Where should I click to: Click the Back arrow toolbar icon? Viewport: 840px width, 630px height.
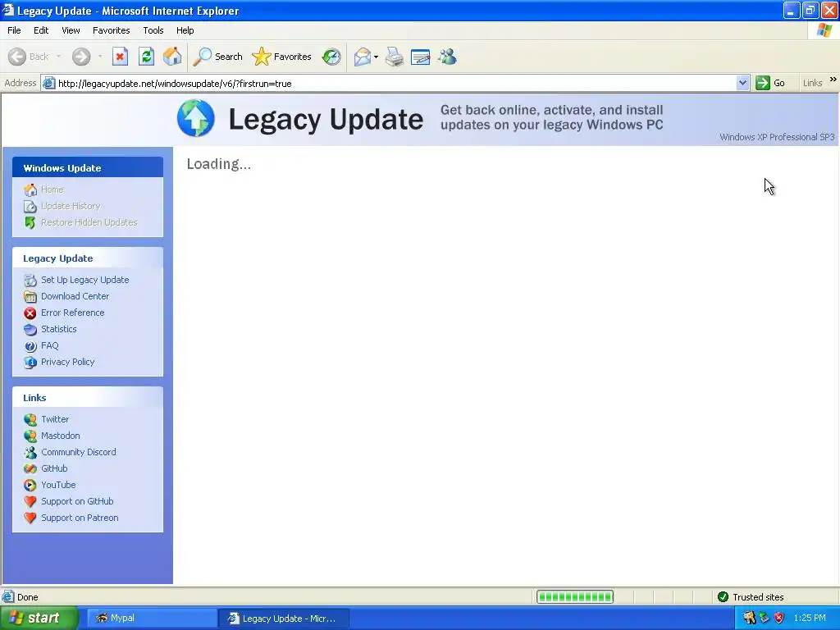click(17, 57)
